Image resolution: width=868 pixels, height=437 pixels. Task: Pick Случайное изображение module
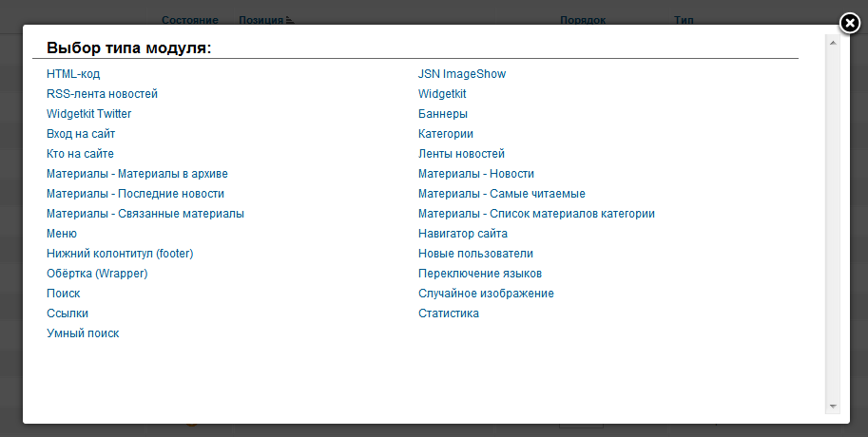click(486, 294)
